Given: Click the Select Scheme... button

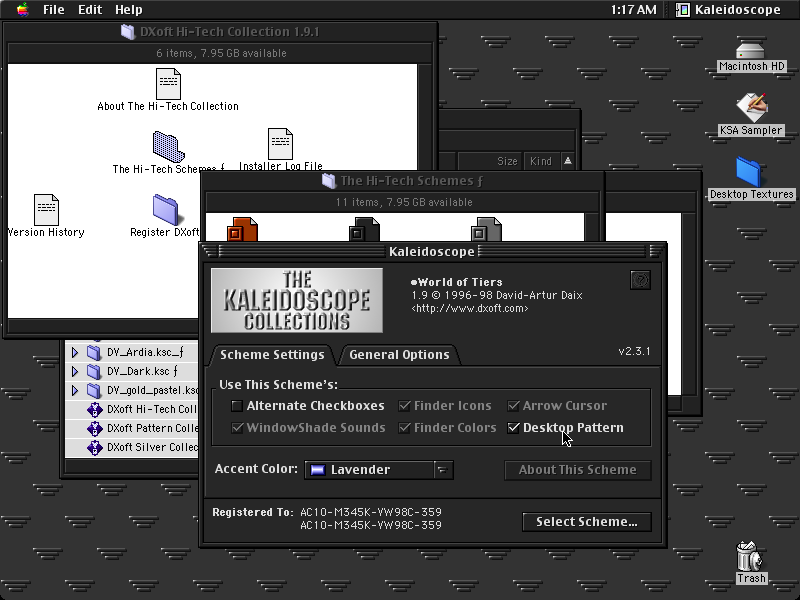Looking at the screenshot, I should tap(587, 521).
